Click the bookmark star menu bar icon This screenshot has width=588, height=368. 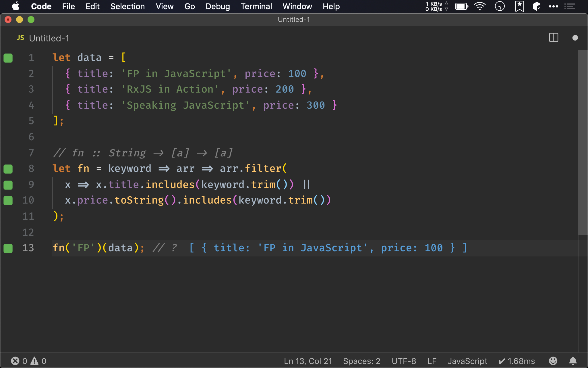coord(520,6)
